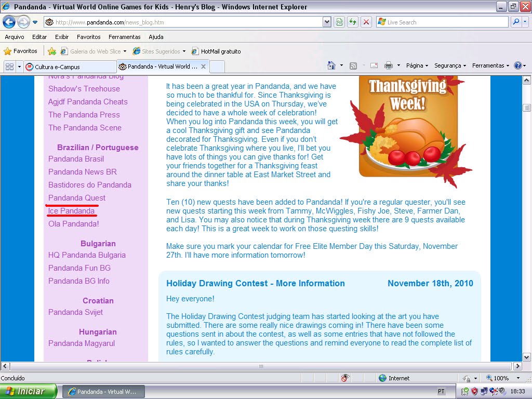The image size is (532, 399).
Task: Open the Favoritos menu in menu bar
Action: [88, 37]
